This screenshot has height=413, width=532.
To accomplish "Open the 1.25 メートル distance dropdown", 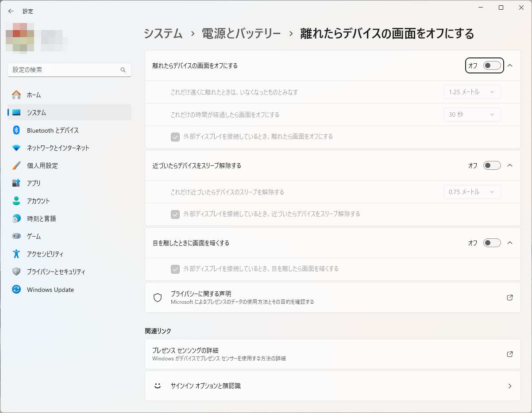I will 472,92.
